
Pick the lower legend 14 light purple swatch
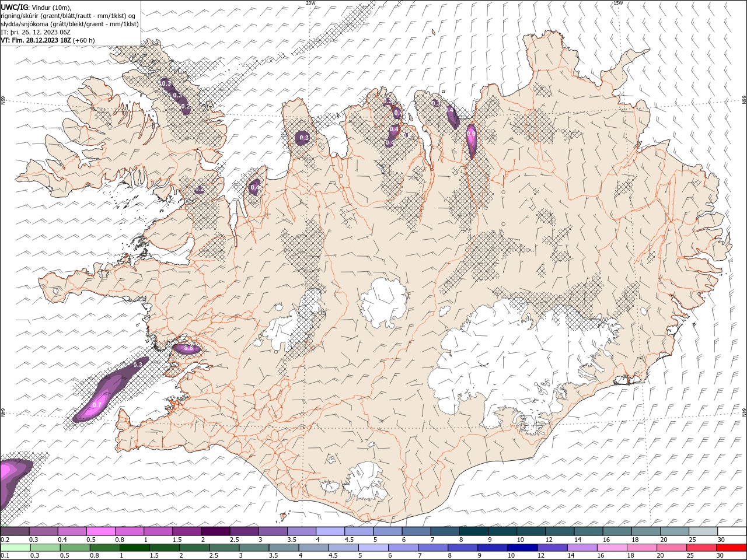click(582, 548)
